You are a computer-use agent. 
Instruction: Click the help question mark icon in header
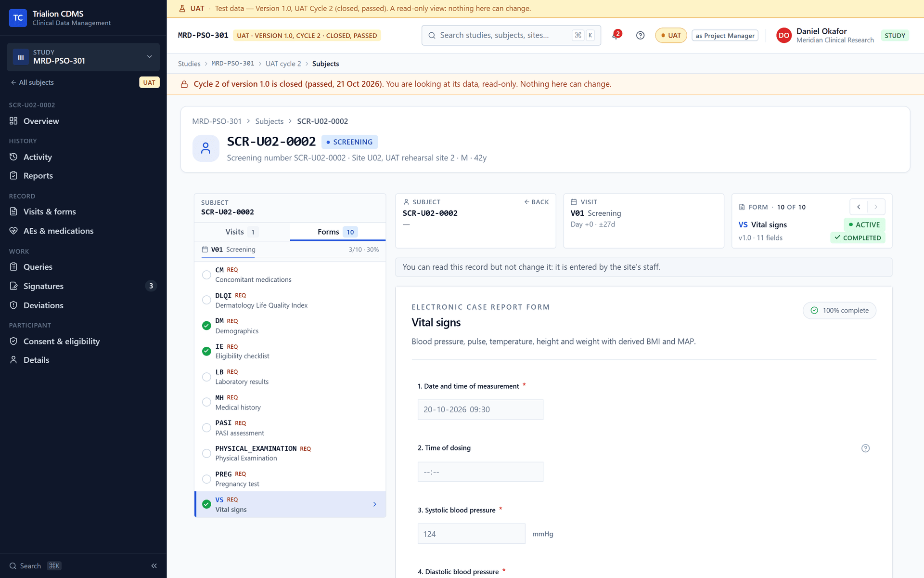(x=640, y=35)
